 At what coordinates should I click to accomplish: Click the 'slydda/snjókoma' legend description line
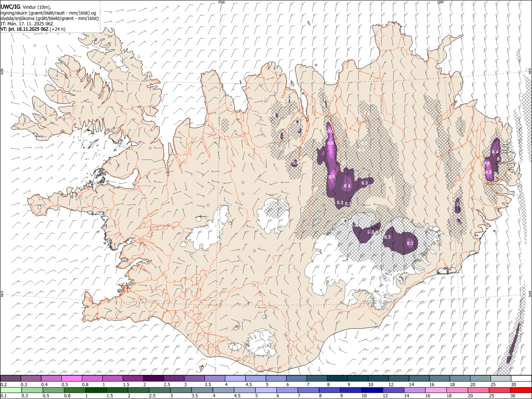(49, 18)
